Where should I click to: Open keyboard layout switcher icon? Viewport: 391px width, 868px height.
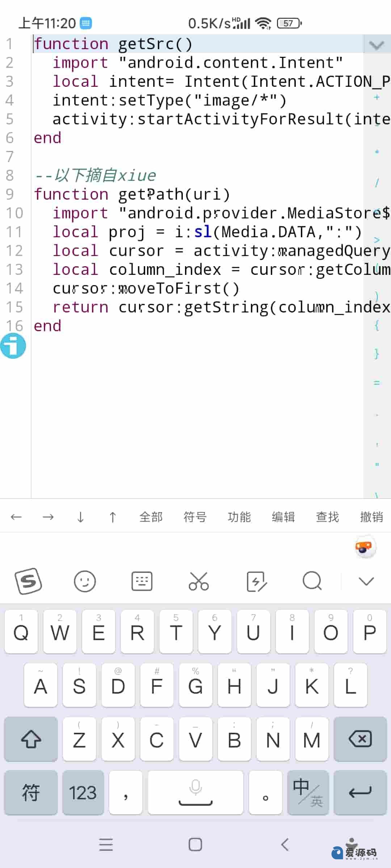tap(142, 581)
